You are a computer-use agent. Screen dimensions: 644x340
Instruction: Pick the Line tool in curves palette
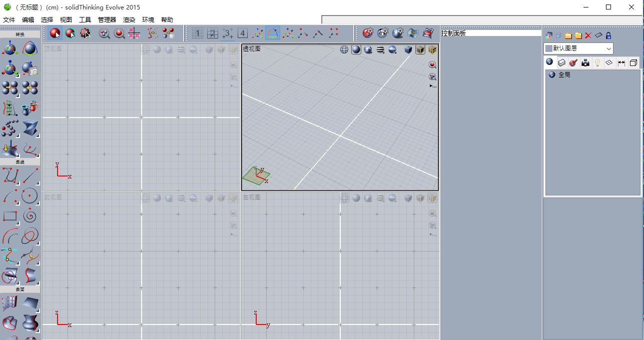tap(30, 175)
